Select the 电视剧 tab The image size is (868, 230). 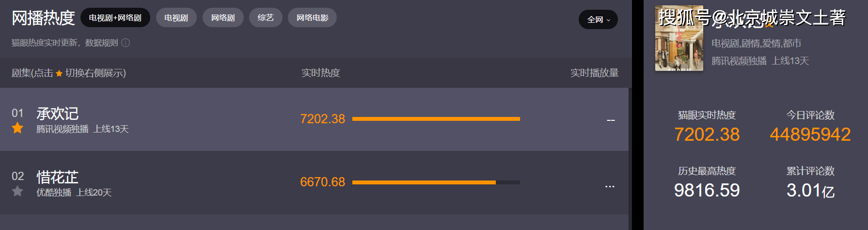click(x=176, y=18)
